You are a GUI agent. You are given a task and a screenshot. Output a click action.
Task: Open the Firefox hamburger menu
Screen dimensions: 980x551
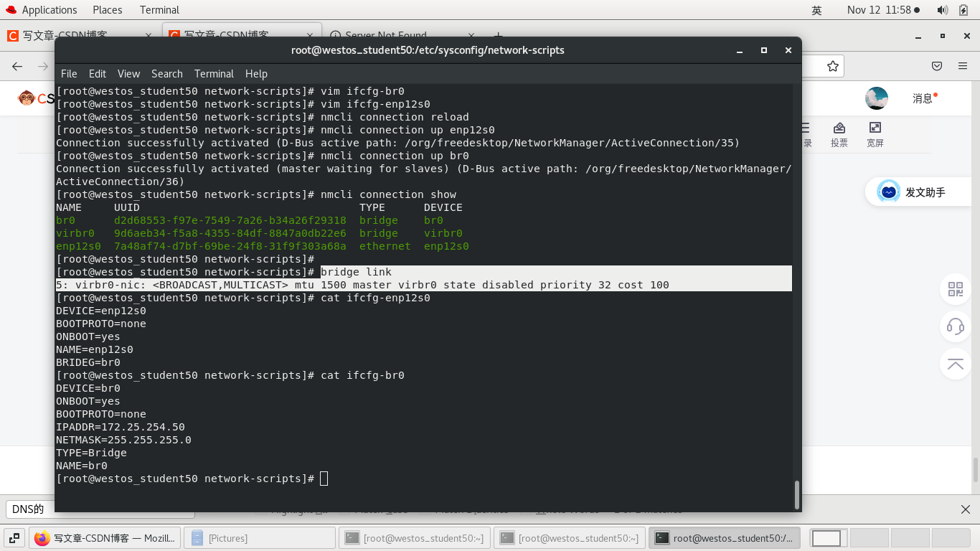coord(963,65)
